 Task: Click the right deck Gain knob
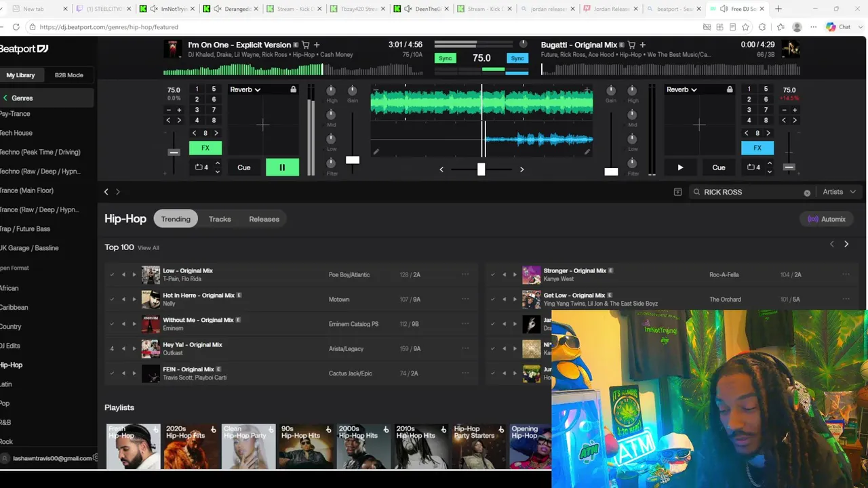pyautogui.click(x=611, y=91)
